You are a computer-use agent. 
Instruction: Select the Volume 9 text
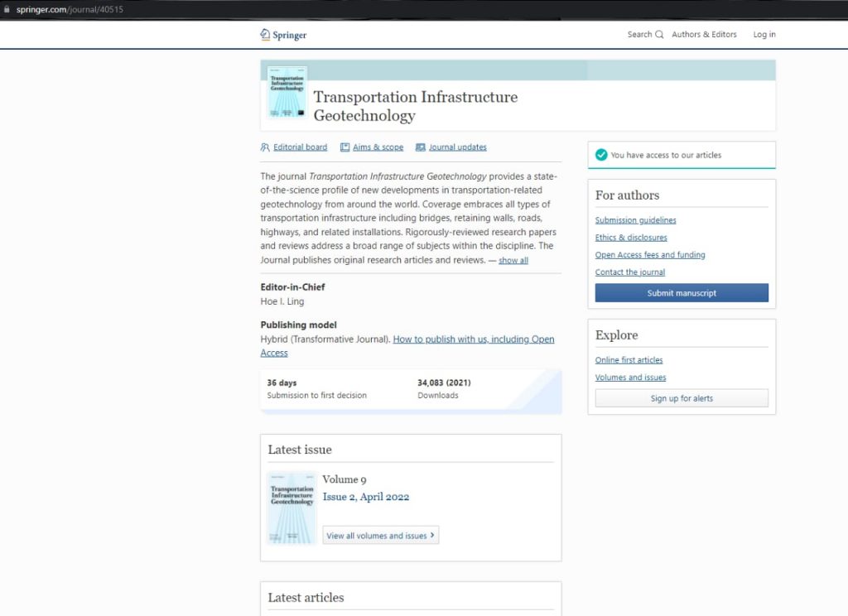tap(344, 479)
